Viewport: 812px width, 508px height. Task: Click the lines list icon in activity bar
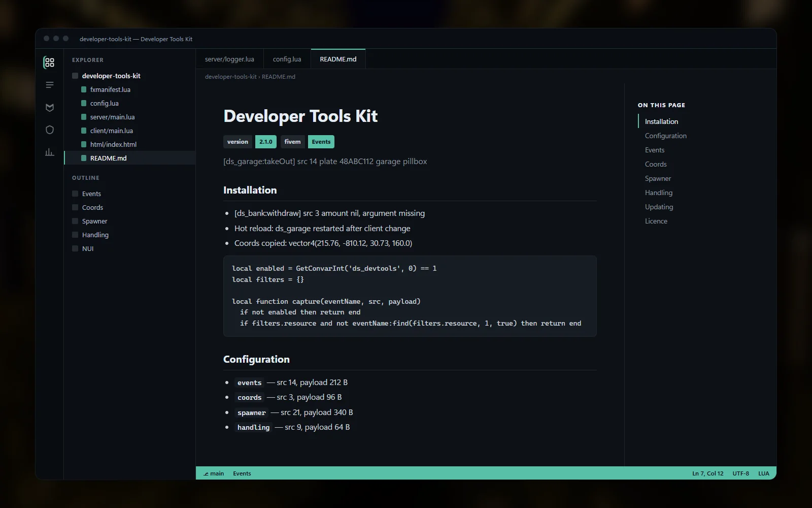pyautogui.click(x=49, y=85)
